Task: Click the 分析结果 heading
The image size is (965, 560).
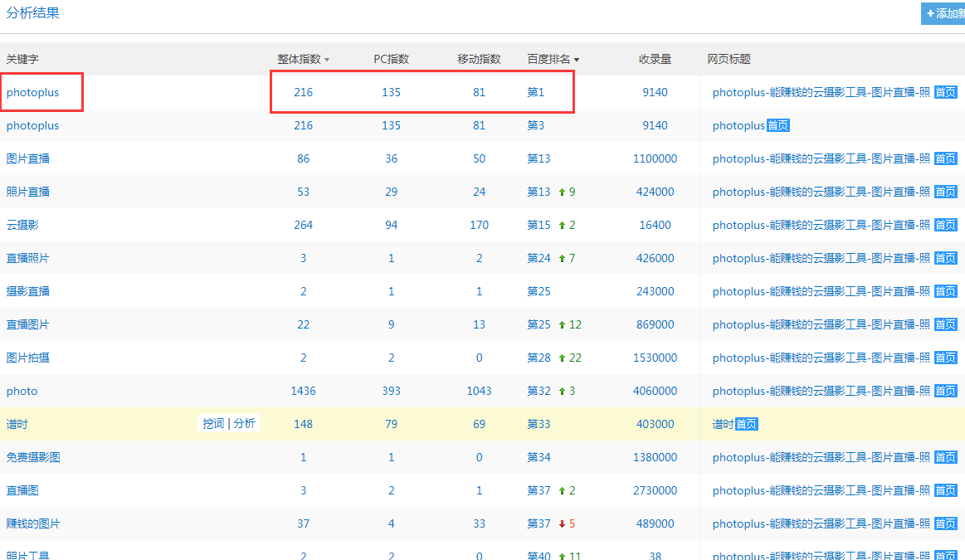Action: (x=32, y=13)
